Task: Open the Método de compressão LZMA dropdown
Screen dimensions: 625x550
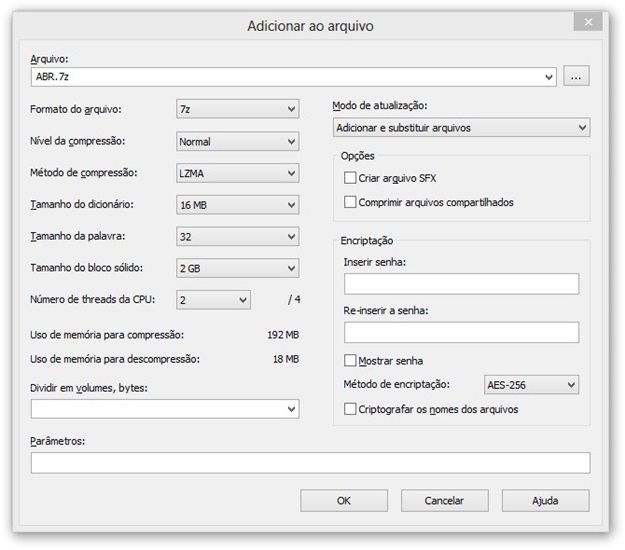Action: point(238,173)
